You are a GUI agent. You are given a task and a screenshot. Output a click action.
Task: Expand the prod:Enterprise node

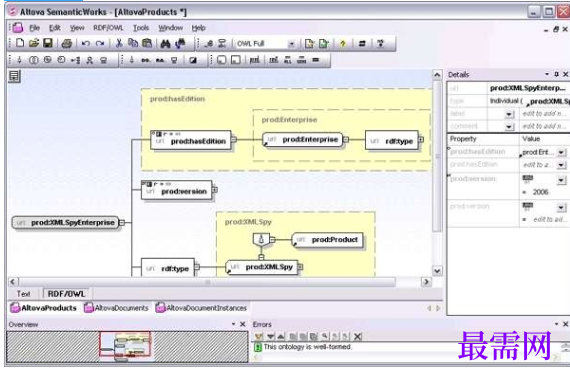click(346, 139)
